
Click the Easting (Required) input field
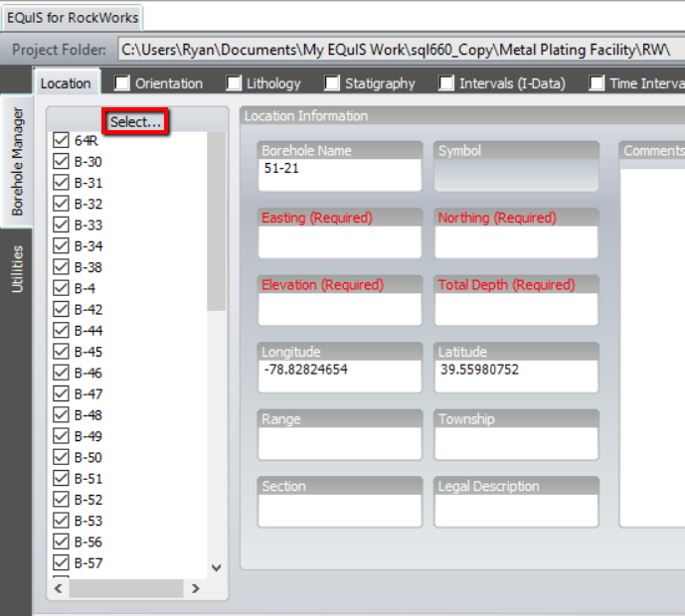[339, 242]
